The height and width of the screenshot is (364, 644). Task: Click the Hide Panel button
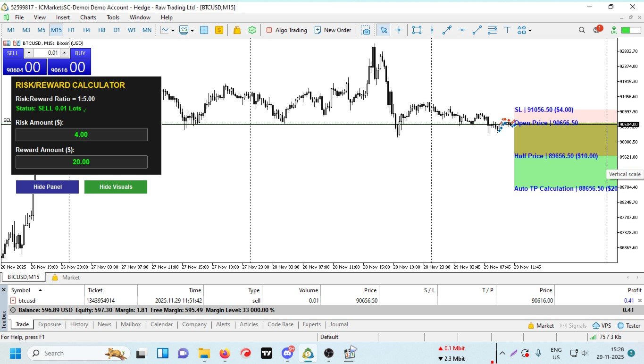[47, 187]
